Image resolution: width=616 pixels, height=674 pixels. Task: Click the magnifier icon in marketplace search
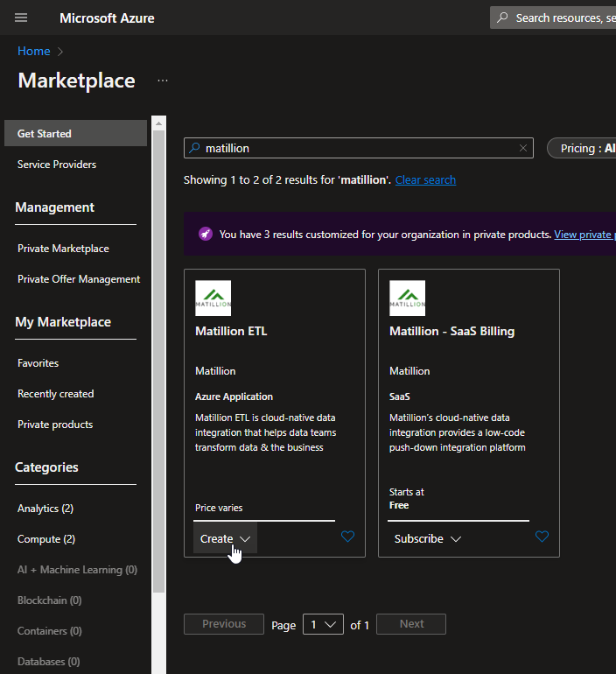(194, 148)
